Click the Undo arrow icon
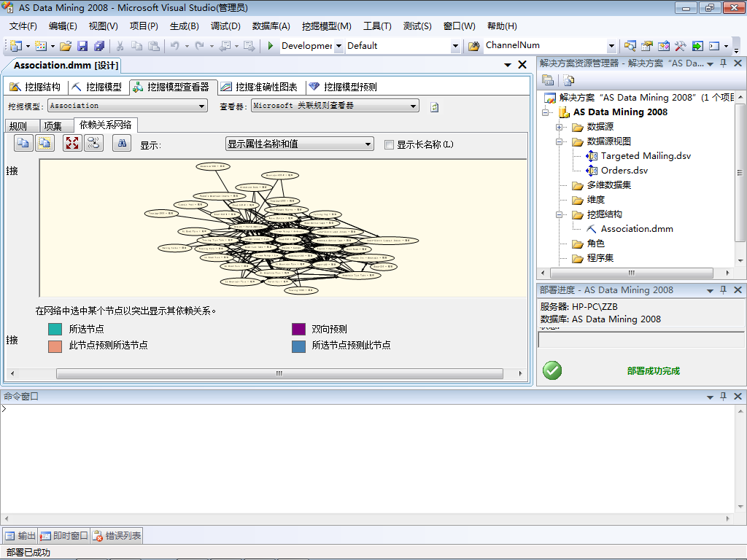This screenshot has height=560, width=747. (x=175, y=46)
